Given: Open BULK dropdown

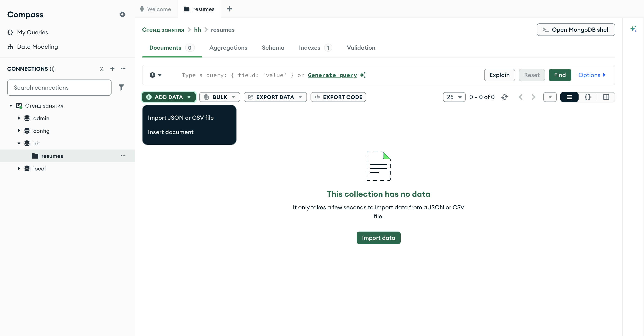Looking at the screenshot, I should tap(219, 97).
